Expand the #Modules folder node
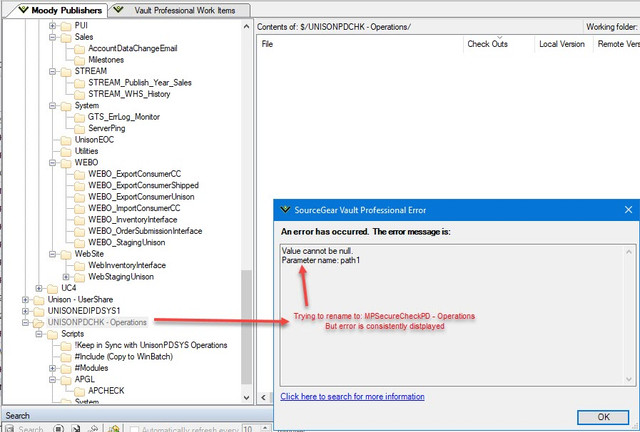The height and width of the screenshot is (432, 640). click(52, 368)
